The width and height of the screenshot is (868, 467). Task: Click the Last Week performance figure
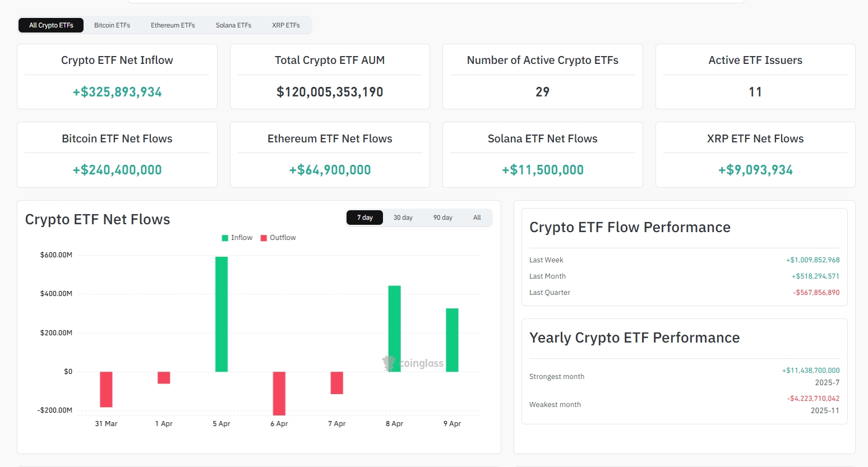812,260
